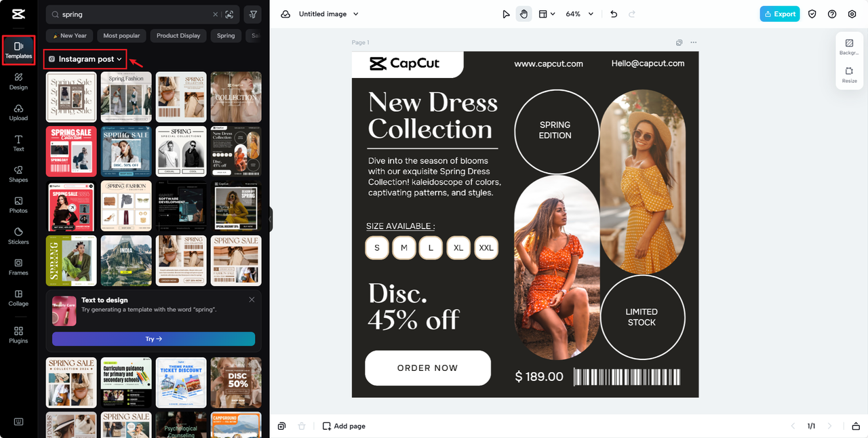
Task: Click the duplicate page icon at bottom
Action: click(281, 426)
